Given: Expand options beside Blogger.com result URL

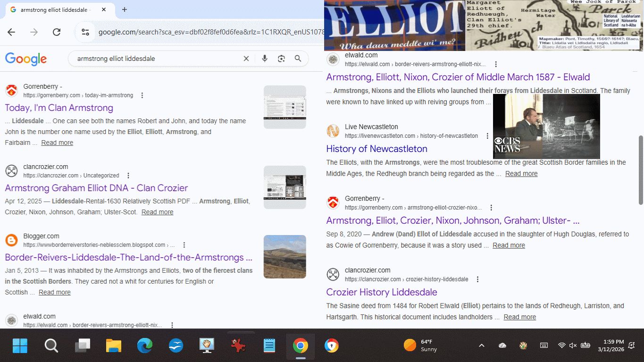Looking at the screenshot, I should [x=184, y=245].
